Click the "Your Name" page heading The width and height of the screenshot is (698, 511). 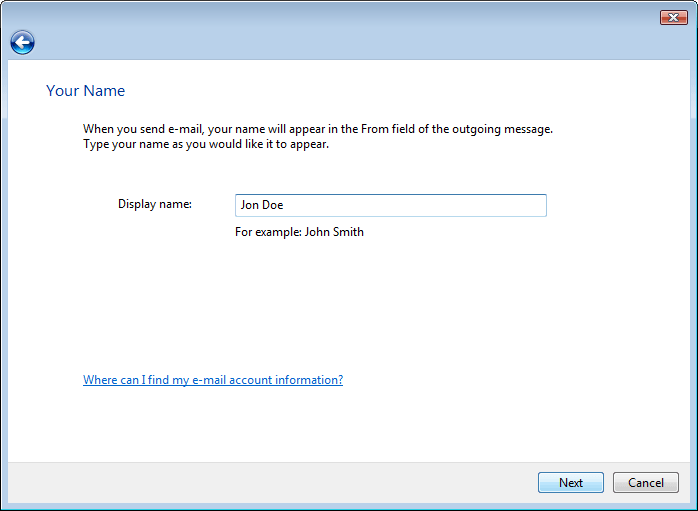[85, 91]
